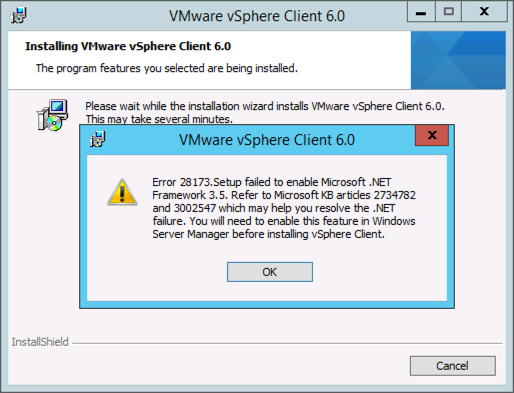Image resolution: width=514 pixels, height=393 pixels.
Task: Click the InstallShield label
Action: pos(40,342)
